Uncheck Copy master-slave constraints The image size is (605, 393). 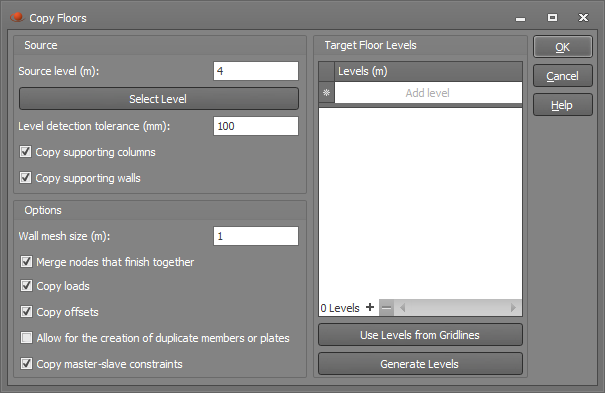[x=26, y=364]
